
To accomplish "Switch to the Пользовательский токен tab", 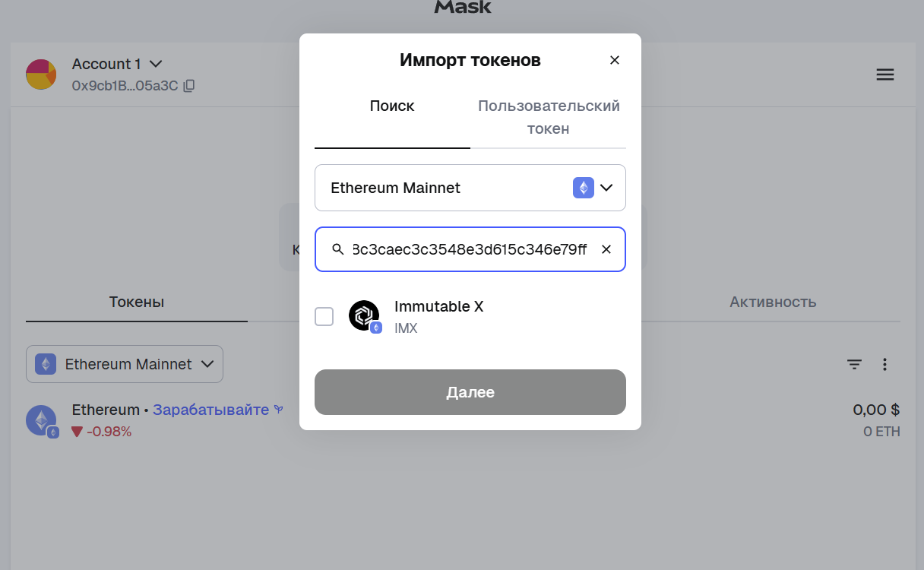I will point(548,117).
